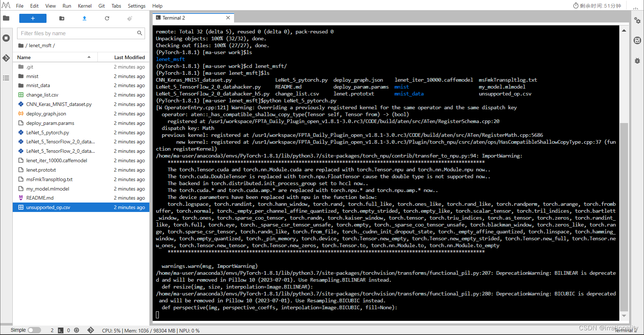Click the kernel status chip icon

click(x=76, y=330)
